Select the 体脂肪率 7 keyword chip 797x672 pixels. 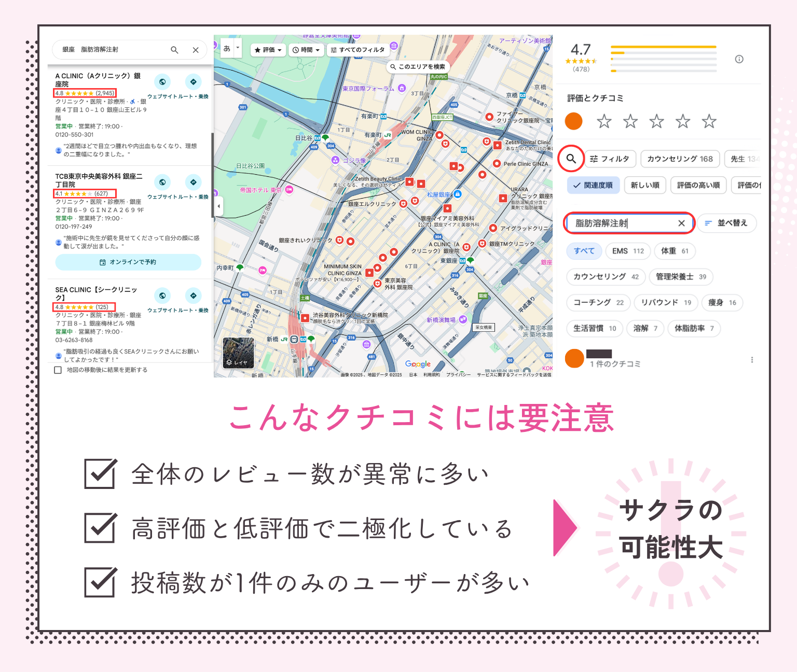pos(694,328)
